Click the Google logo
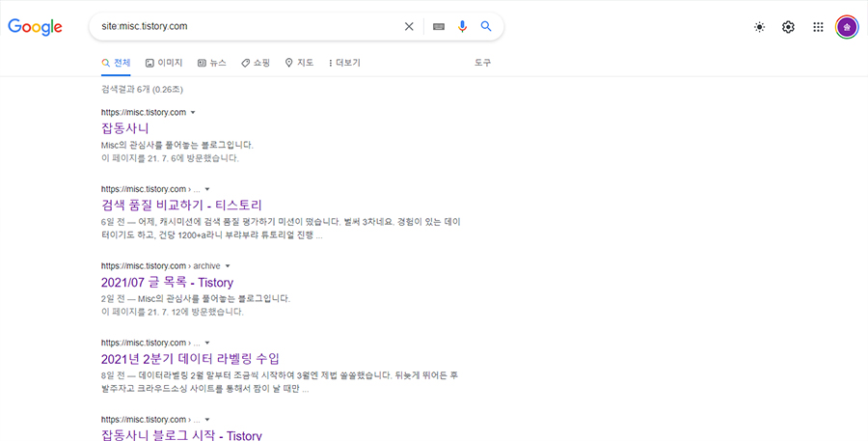The image size is (868, 441). (35, 27)
